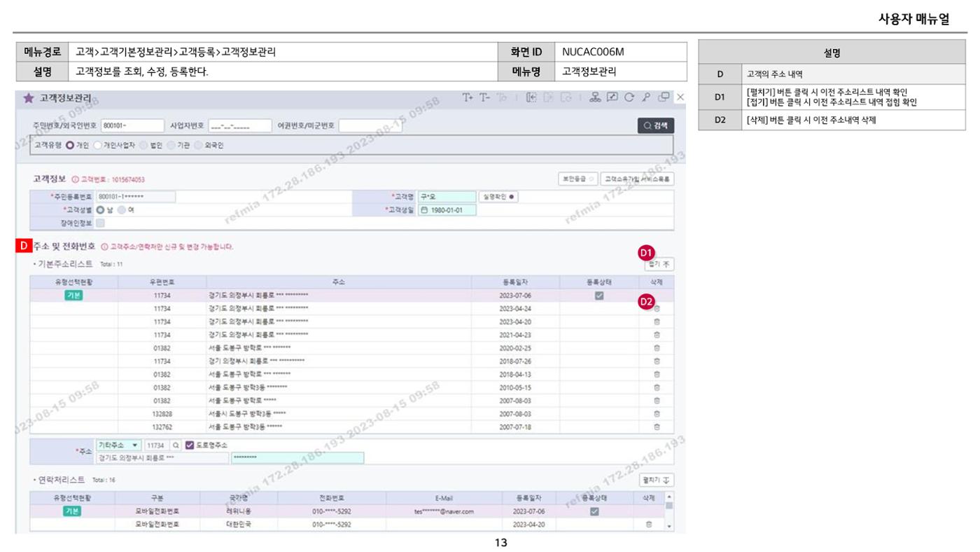Viewport: 980px width, 552px height.
Task: Click the 실명확인 button
Action: pos(498,197)
